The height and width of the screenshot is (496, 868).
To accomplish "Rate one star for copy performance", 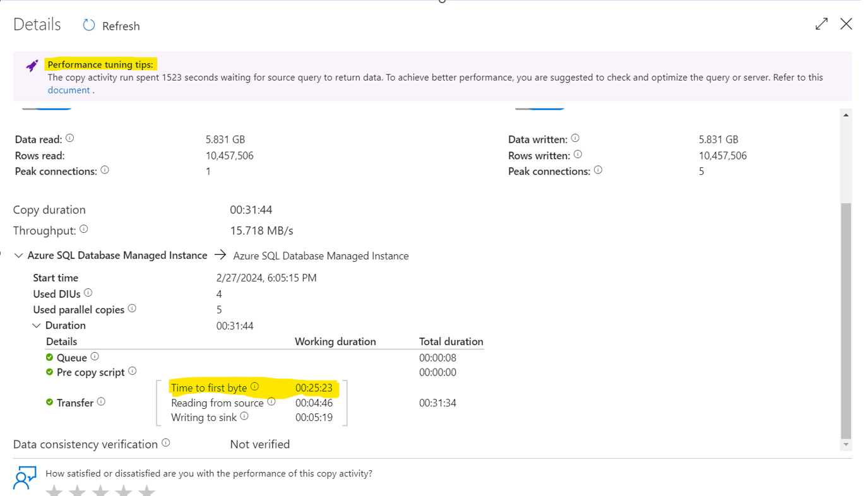I will (54, 490).
